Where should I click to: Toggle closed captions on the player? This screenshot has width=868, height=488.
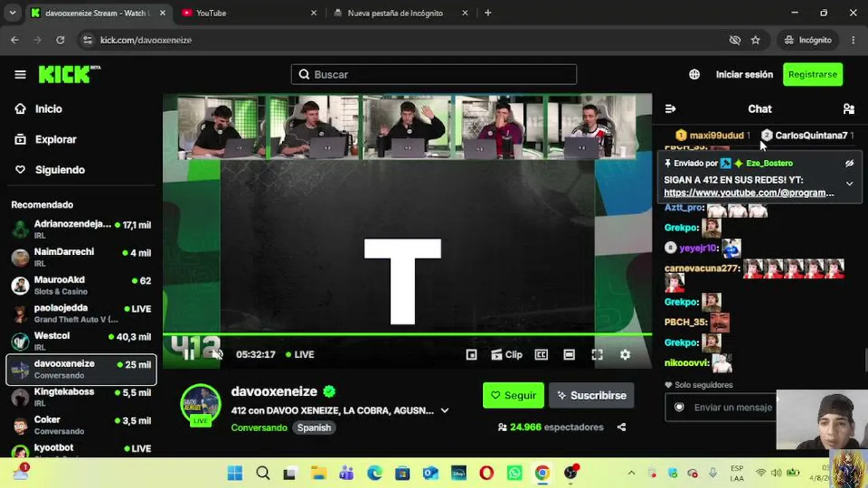[541, 354]
